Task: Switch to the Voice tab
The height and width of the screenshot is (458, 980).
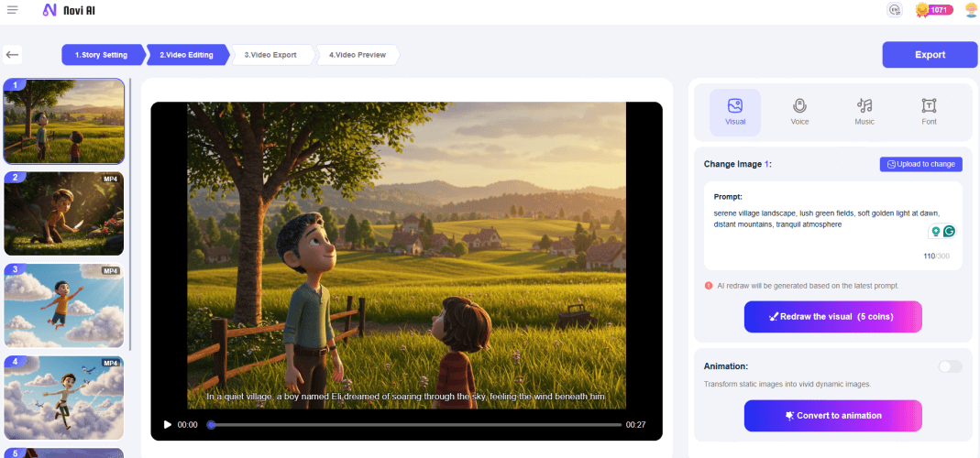Action: (x=799, y=113)
